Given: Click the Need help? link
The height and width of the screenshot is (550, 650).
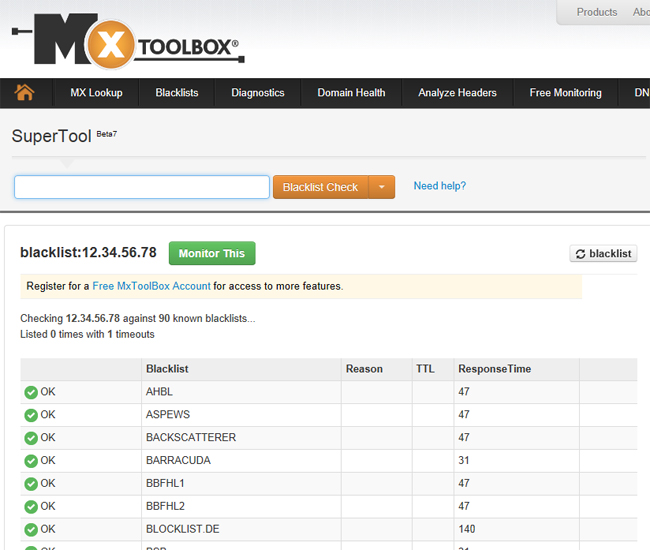Looking at the screenshot, I should [x=440, y=186].
